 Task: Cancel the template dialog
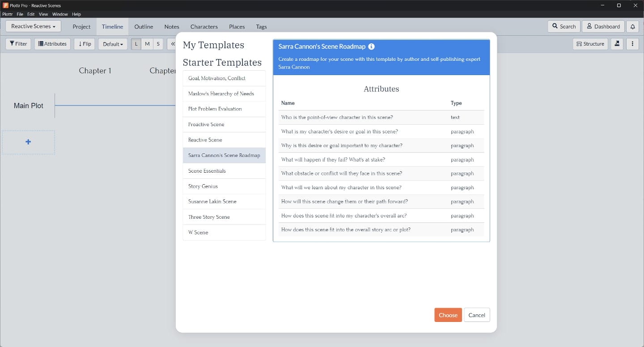[x=477, y=315]
